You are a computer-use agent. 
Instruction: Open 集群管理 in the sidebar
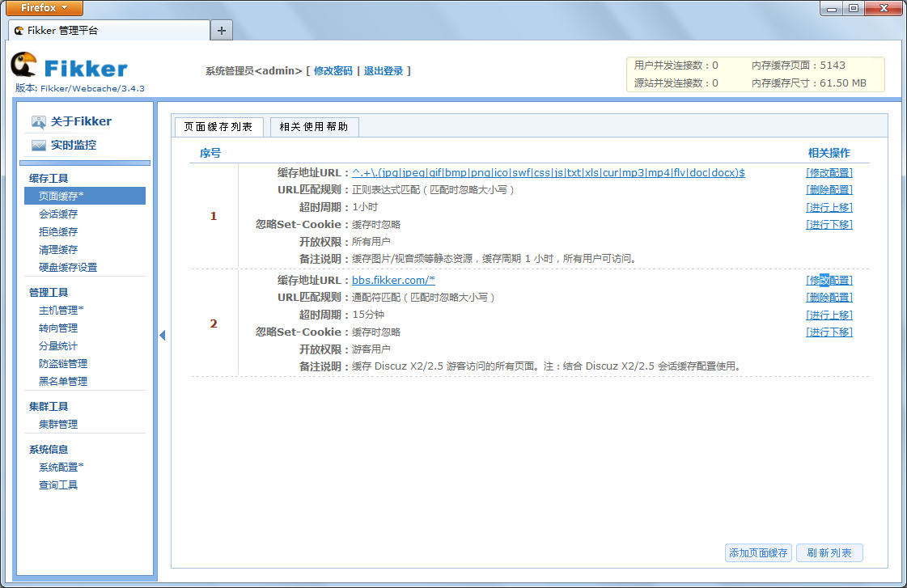click(58, 425)
